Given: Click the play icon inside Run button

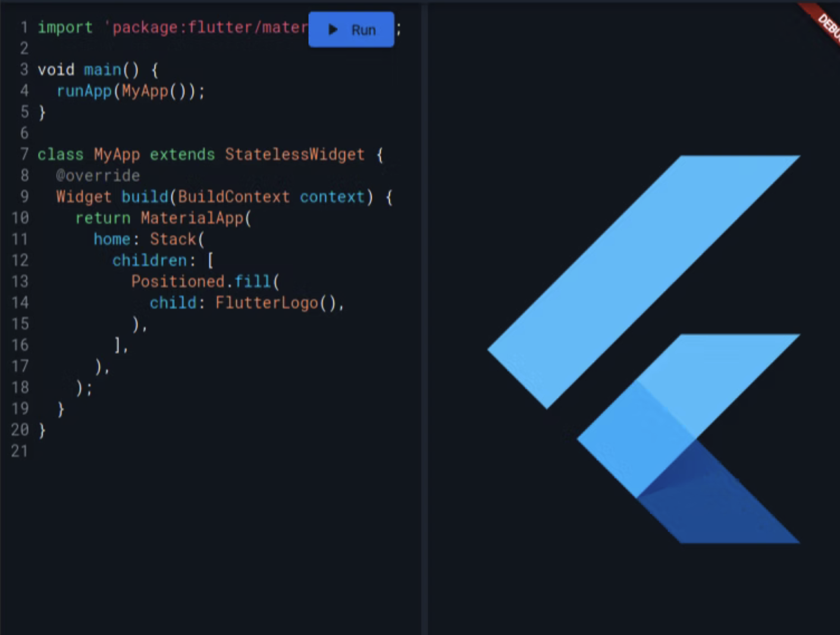Looking at the screenshot, I should pyautogui.click(x=333, y=29).
